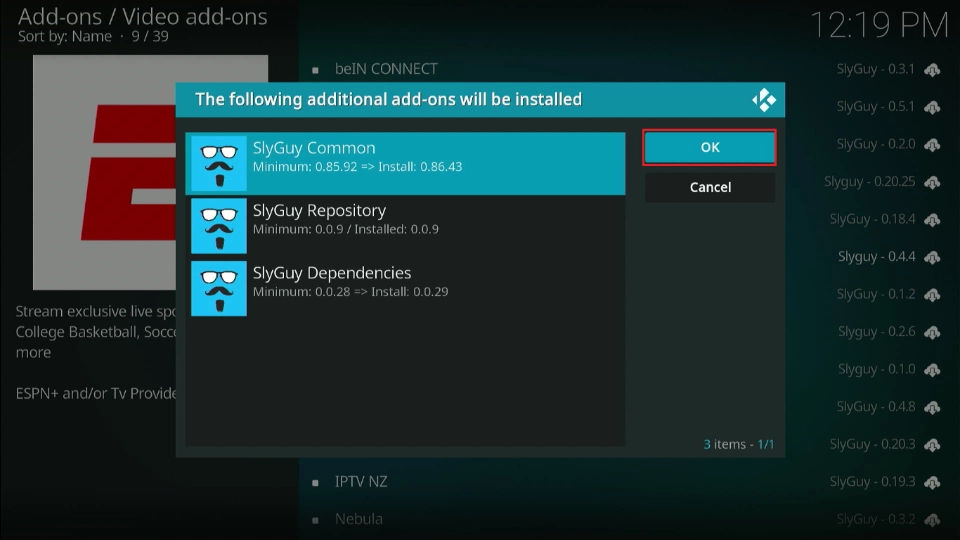Click the Add-ons / Video add-ons heading
The image size is (960, 540).
click(x=142, y=17)
